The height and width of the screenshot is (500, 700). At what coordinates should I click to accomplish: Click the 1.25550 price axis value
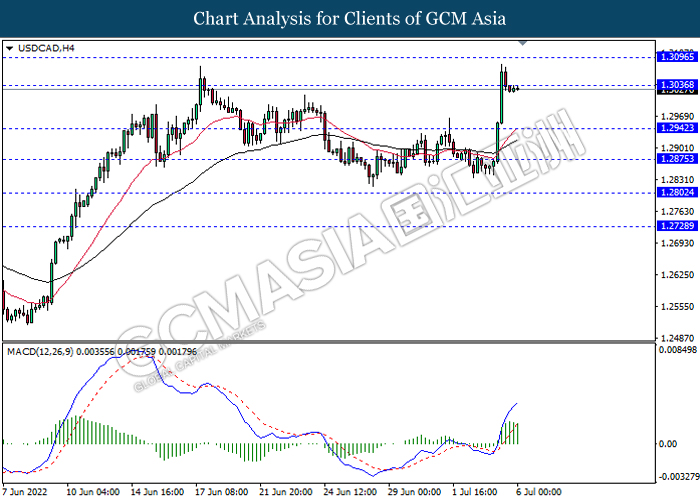(677, 307)
